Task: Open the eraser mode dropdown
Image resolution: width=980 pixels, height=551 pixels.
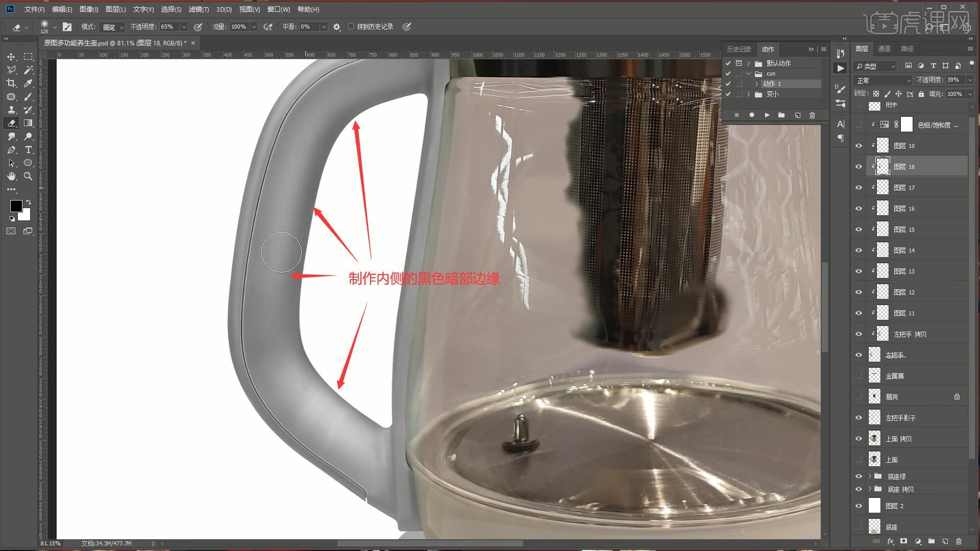Action: point(112,27)
